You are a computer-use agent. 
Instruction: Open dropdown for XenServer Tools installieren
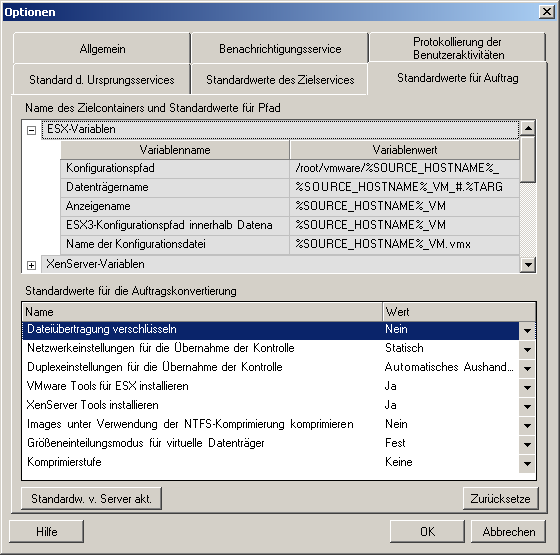(527, 406)
